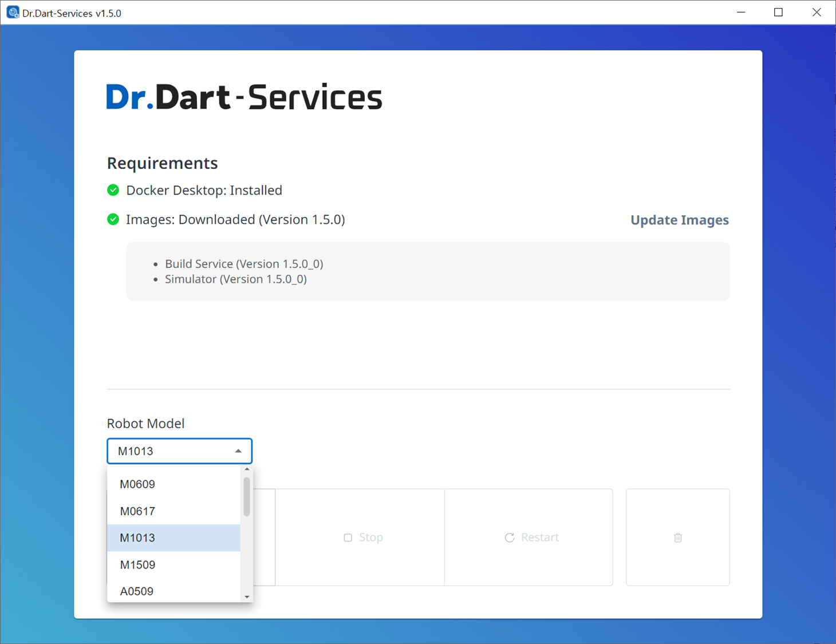
Task: Click the trash delete icon button
Action: tap(677, 537)
